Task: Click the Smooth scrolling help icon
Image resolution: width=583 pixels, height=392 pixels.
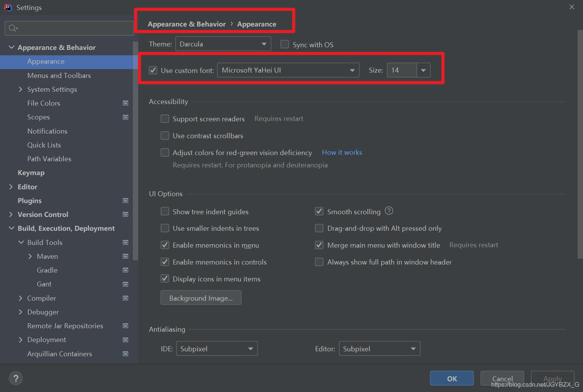Action: coord(389,211)
